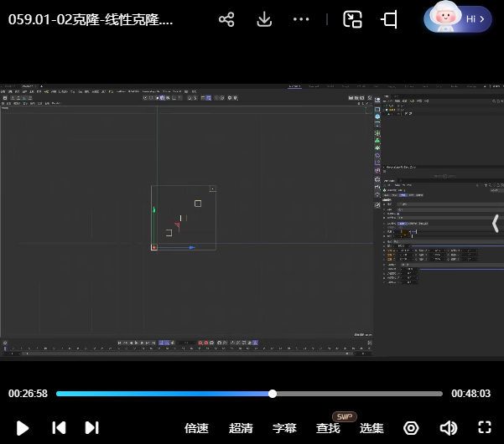Click the video title 059.01-02克隆-线性克隆
Image resolution: width=504 pixels, height=444 pixels.
click(x=91, y=19)
